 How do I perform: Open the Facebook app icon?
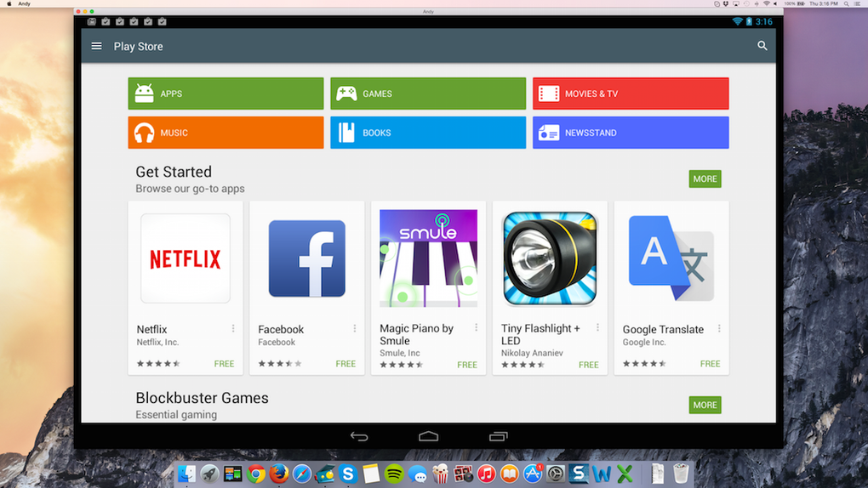pos(306,258)
